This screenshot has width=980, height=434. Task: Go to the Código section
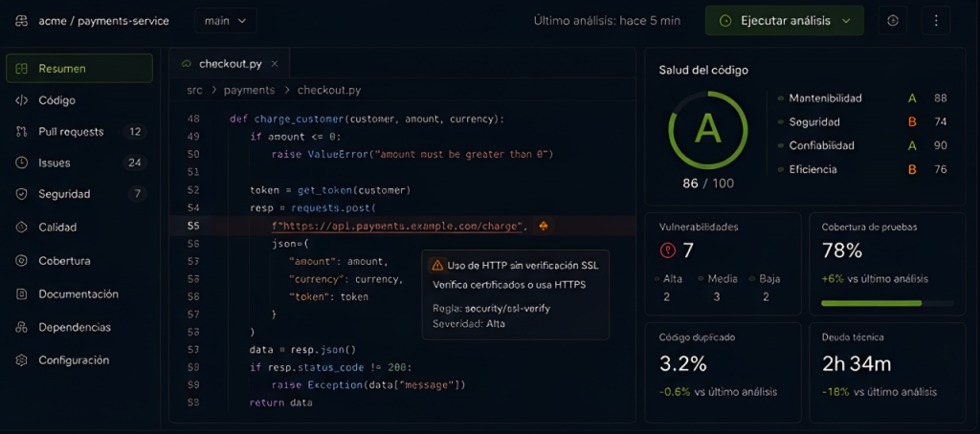tap(79, 100)
